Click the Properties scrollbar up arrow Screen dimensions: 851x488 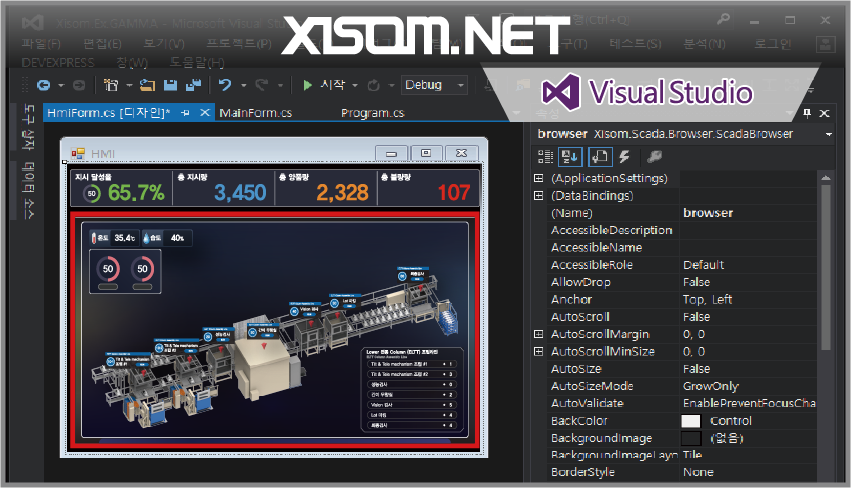pyautogui.click(x=825, y=178)
